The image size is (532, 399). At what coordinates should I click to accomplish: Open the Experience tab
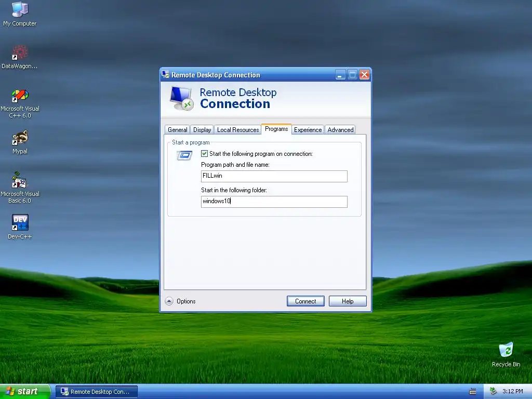(308, 129)
